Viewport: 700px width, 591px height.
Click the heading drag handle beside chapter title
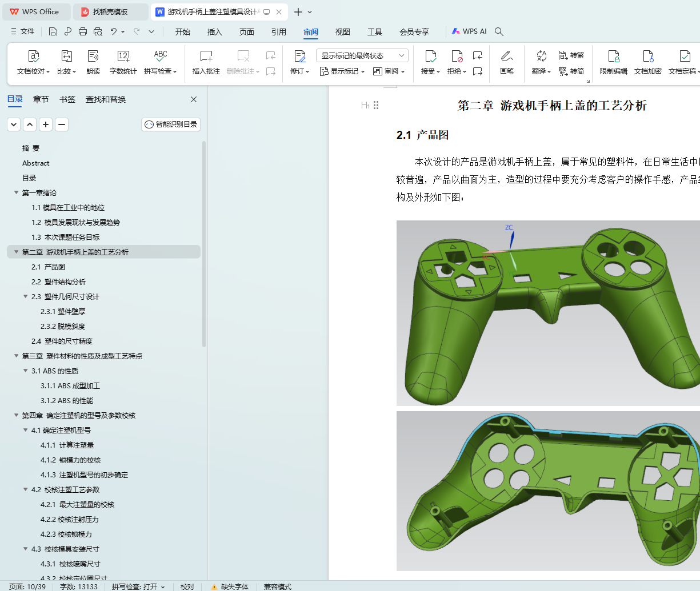pyautogui.click(x=376, y=105)
